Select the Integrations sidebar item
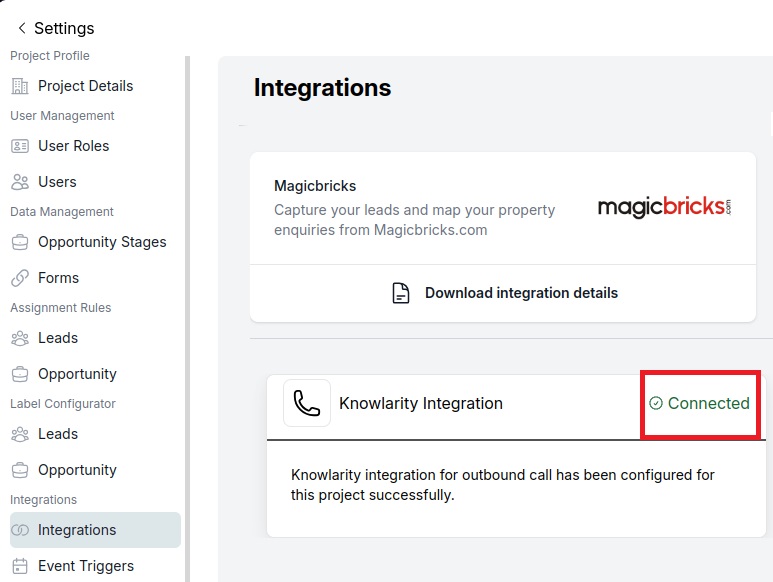Viewport: 773px width, 582px height. click(x=96, y=530)
